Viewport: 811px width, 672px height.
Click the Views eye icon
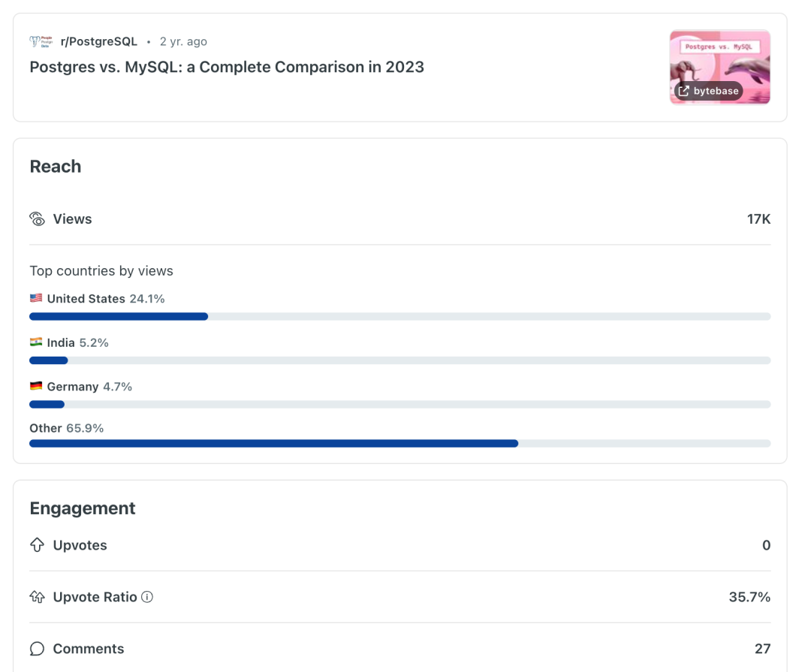38,218
